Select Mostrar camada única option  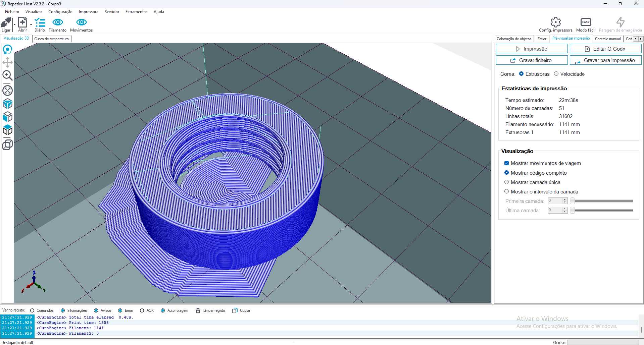pos(506,182)
